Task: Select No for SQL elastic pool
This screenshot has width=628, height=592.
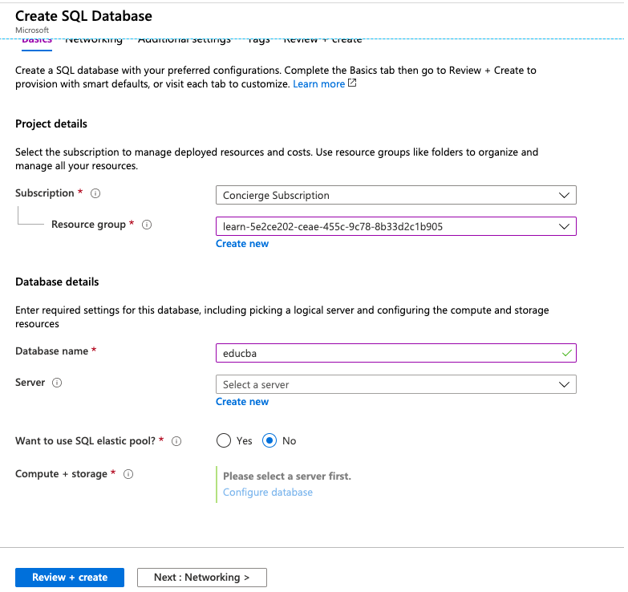Action: [x=269, y=441]
